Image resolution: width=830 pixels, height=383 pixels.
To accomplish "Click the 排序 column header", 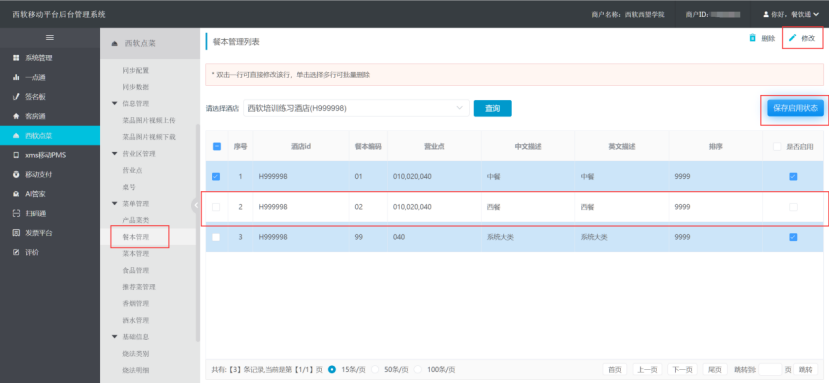I will pos(715,147).
